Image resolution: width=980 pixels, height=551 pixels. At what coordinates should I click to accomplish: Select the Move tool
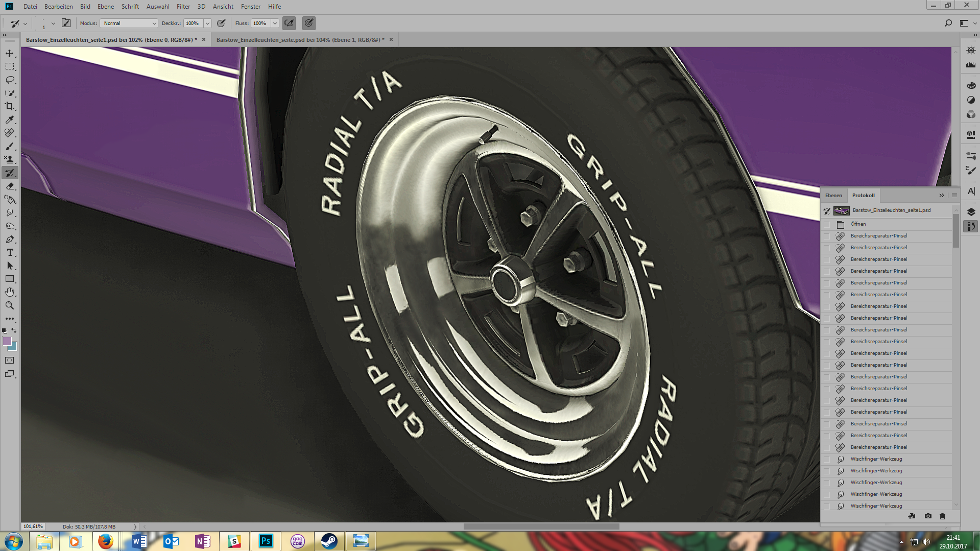10,53
